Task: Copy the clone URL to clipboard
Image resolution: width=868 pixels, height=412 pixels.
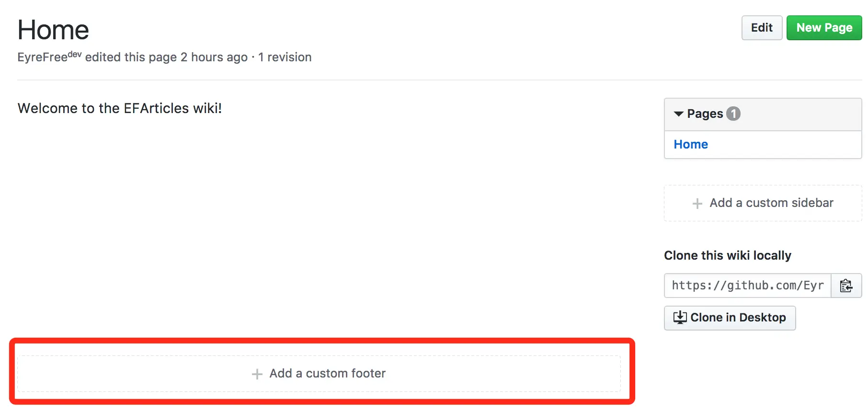Action: coord(846,286)
